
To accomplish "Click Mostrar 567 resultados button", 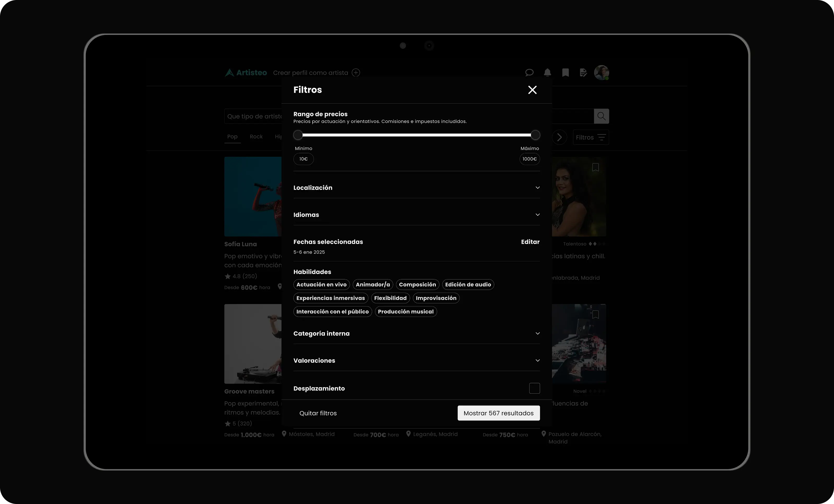I will [x=498, y=413].
